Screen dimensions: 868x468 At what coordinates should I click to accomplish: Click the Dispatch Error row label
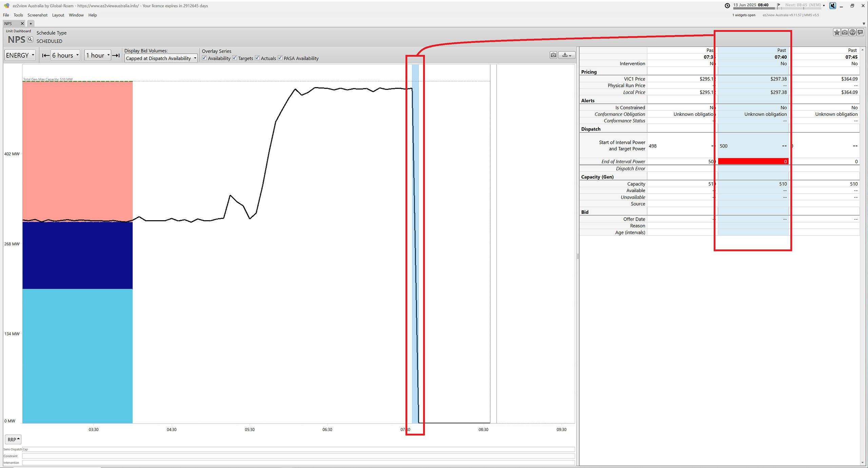630,169
